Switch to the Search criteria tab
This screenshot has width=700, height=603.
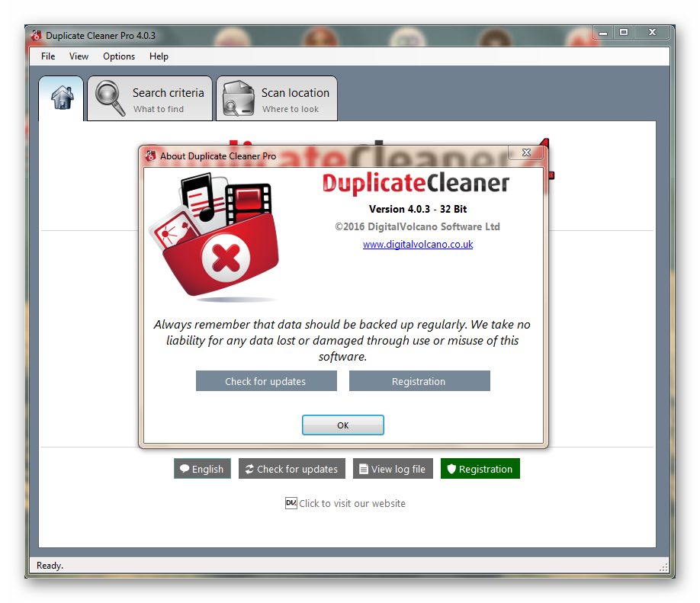pyautogui.click(x=150, y=98)
